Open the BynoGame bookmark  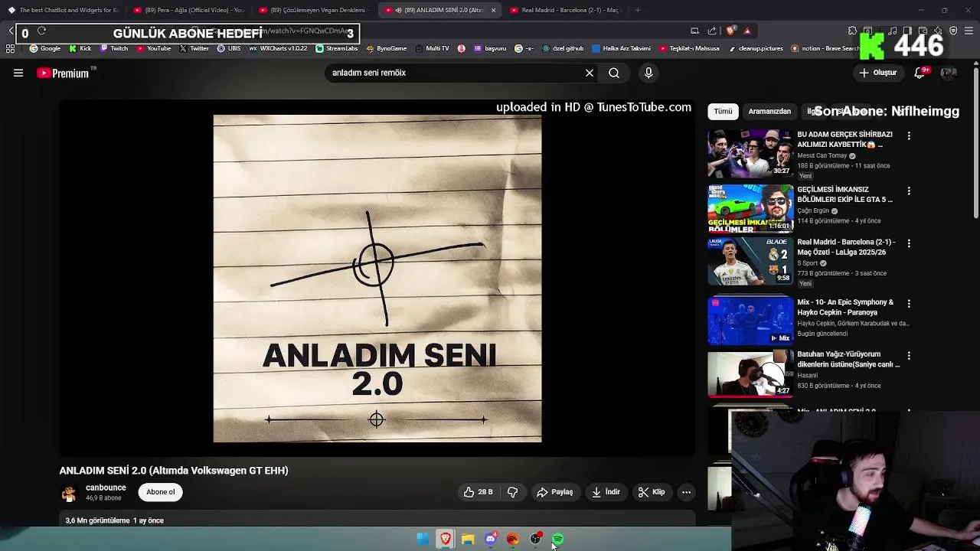click(x=386, y=48)
